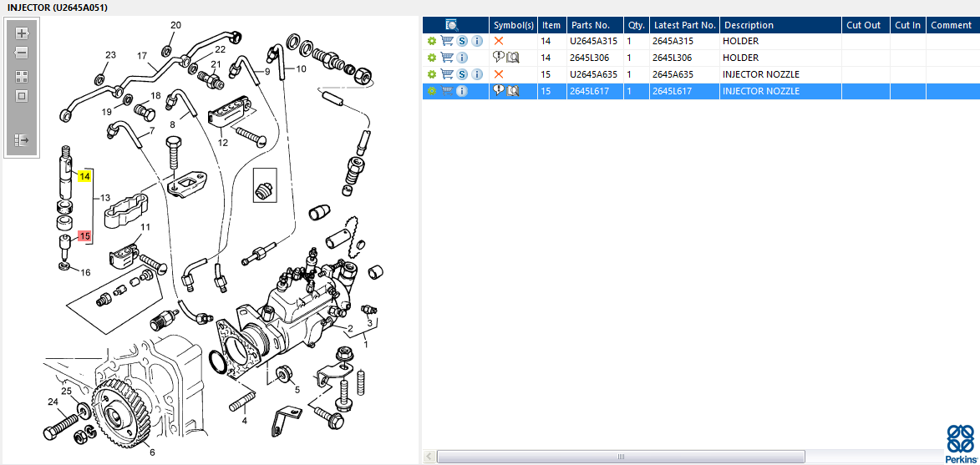Click parts number cell U2645A635
Screen dimensions: 980x465
coord(593,75)
